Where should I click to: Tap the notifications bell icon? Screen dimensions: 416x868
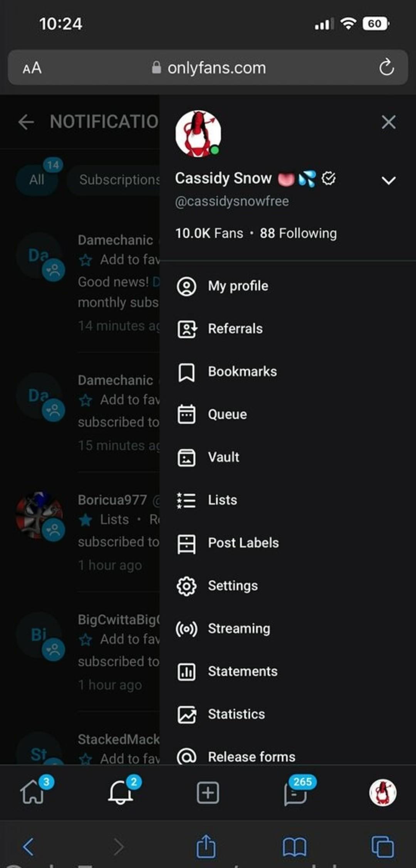121,792
